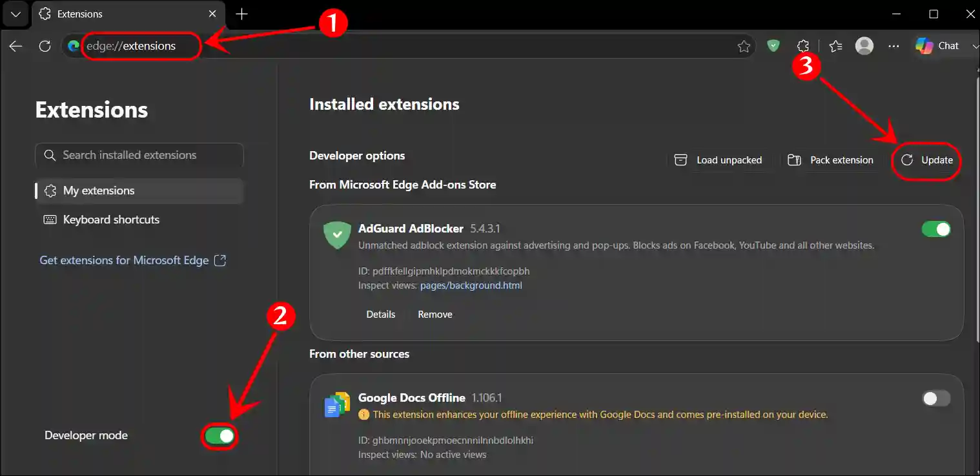This screenshot has height=476, width=980.
Task: Click AdGuard AdBlocker shield logo
Action: pos(337,235)
